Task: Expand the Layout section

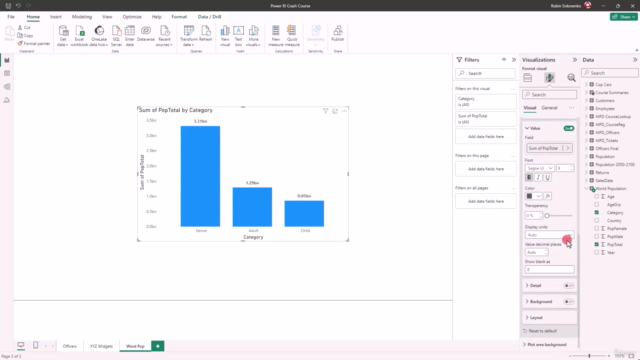Action: coord(549,318)
